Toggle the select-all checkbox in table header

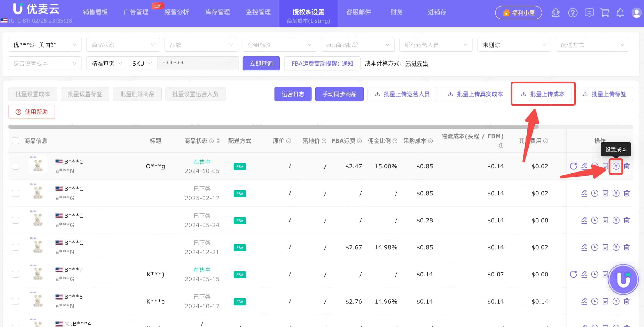pos(16,141)
